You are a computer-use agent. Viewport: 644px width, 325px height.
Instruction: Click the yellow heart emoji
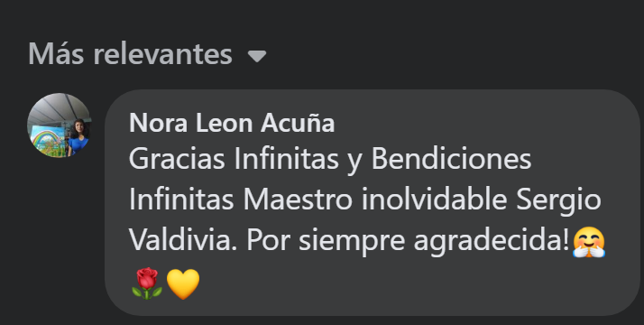coord(183,283)
